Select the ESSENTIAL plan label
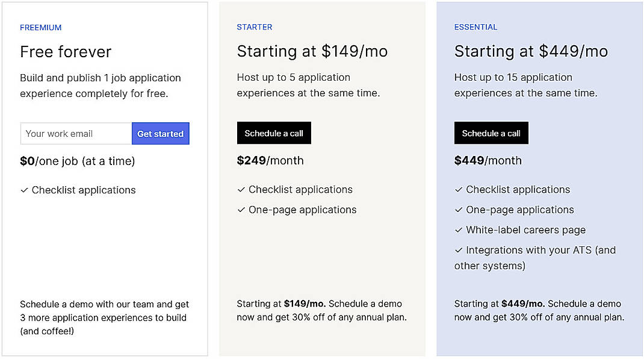This screenshot has height=359, width=644. point(475,27)
